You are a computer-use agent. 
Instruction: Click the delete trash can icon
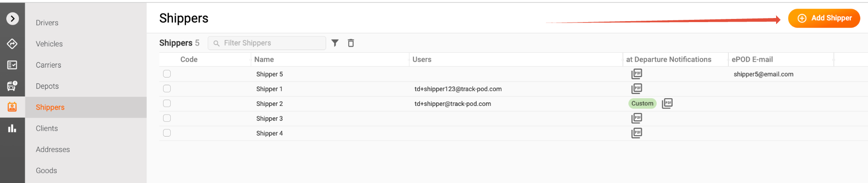(x=351, y=43)
